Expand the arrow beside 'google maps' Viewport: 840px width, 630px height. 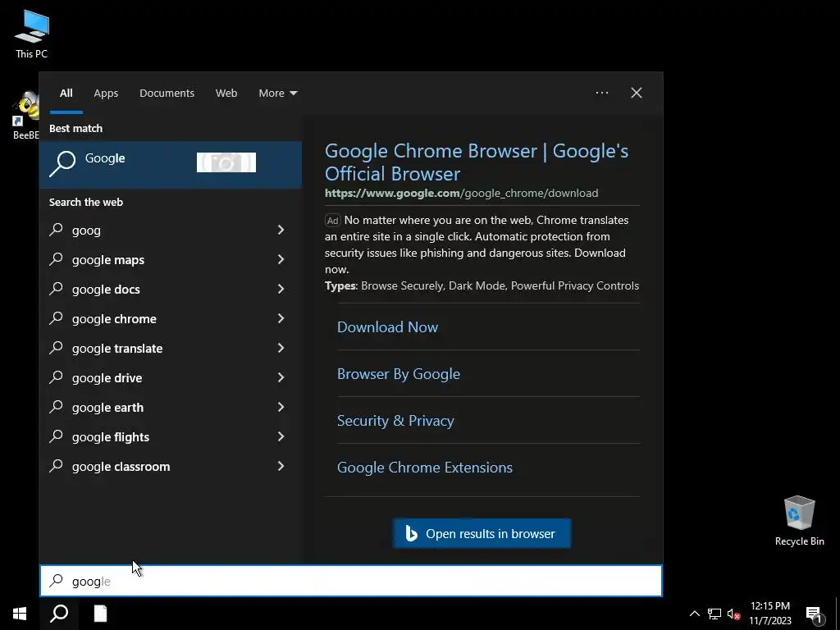[x=281, y=259]
